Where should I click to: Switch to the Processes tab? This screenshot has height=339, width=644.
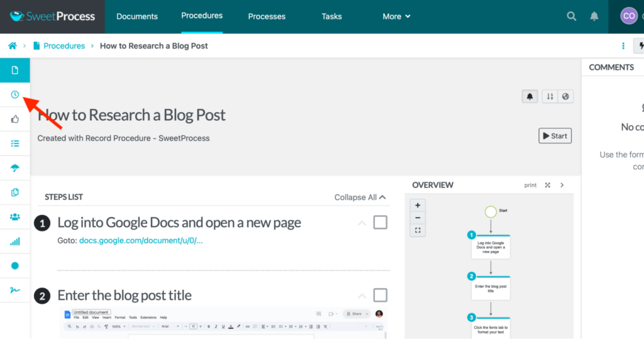(x=267, y=16)
